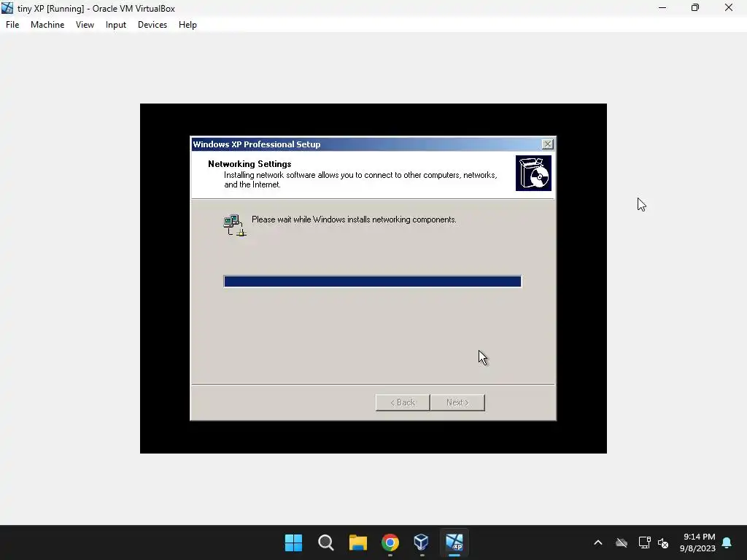Image resolution: width=747 pixels, height=560 pixels.
Task: Click the cloud sync tray icon
Action: point(622,542)
